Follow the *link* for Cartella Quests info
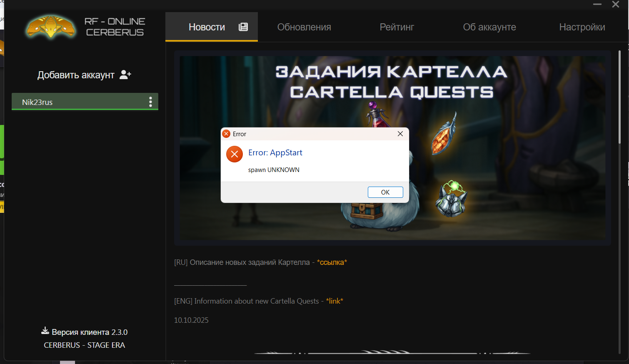The image size is (629, 364). point(334,301)
